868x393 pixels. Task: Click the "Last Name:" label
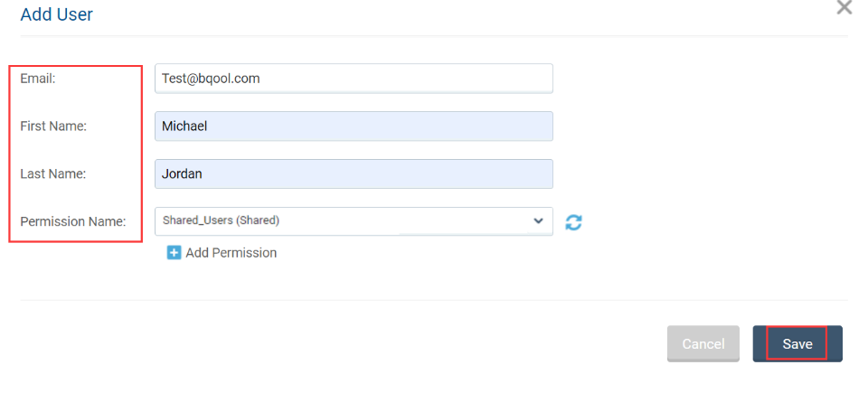[x=53, y=173]
